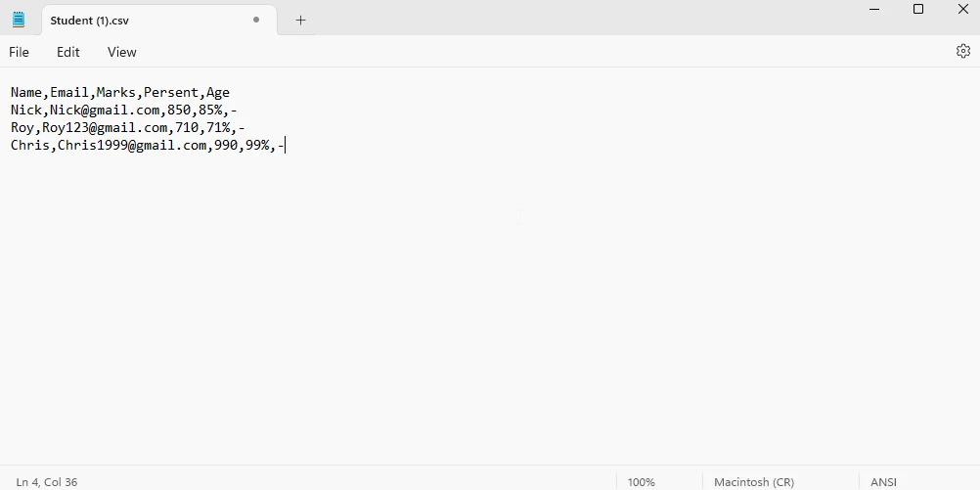Open the View menu
980x490 pixels.
click(x=122, y=52)
